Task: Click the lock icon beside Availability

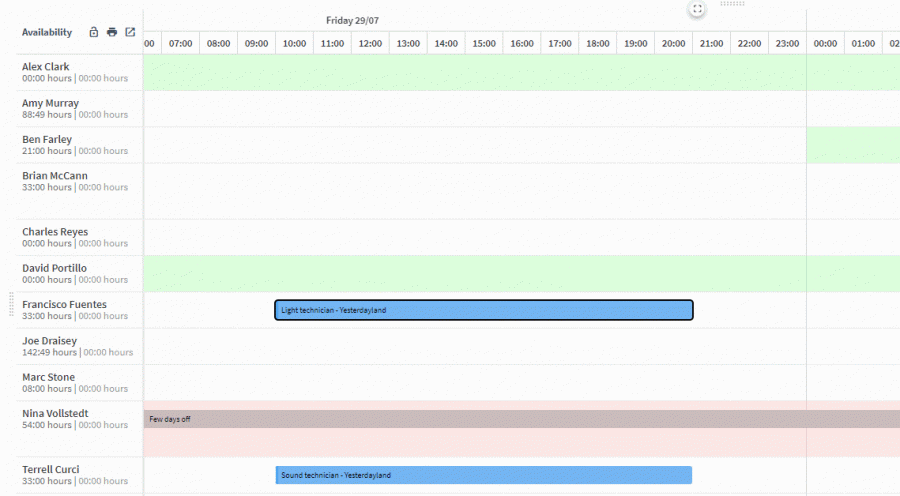Action: click(x=94, y=32)
